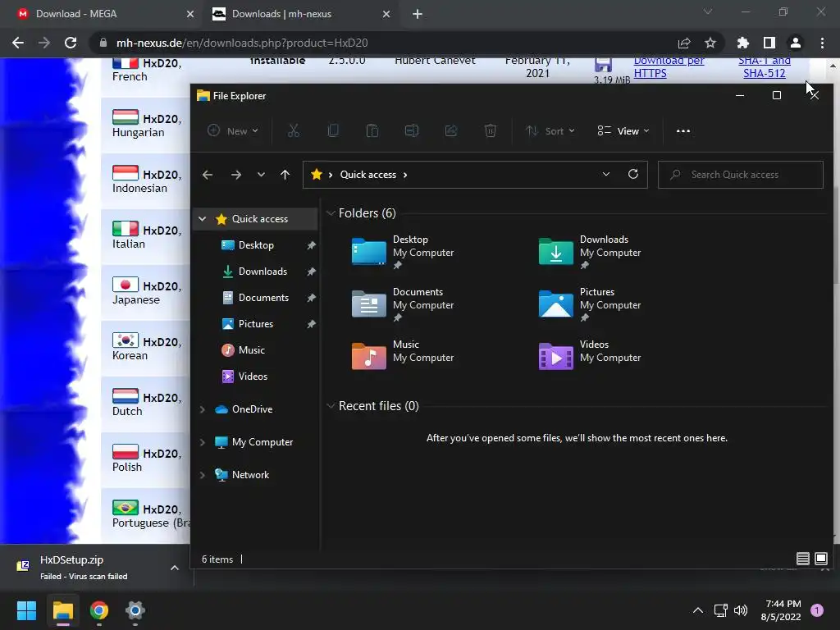The height and width of the screenshot is (630, 840).
Task: Collapse Quick access tree node
Action: click(202, 218)
